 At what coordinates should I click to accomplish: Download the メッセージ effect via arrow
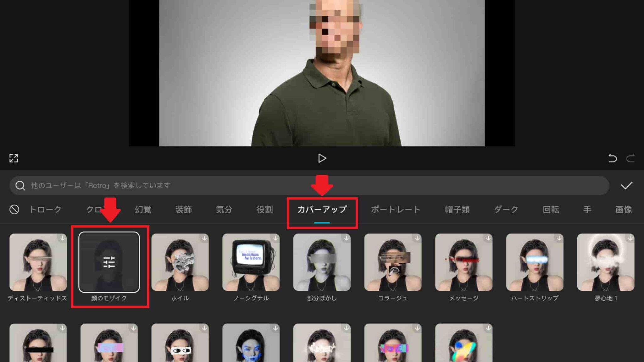pyautogui.click(x=488, y=238)
